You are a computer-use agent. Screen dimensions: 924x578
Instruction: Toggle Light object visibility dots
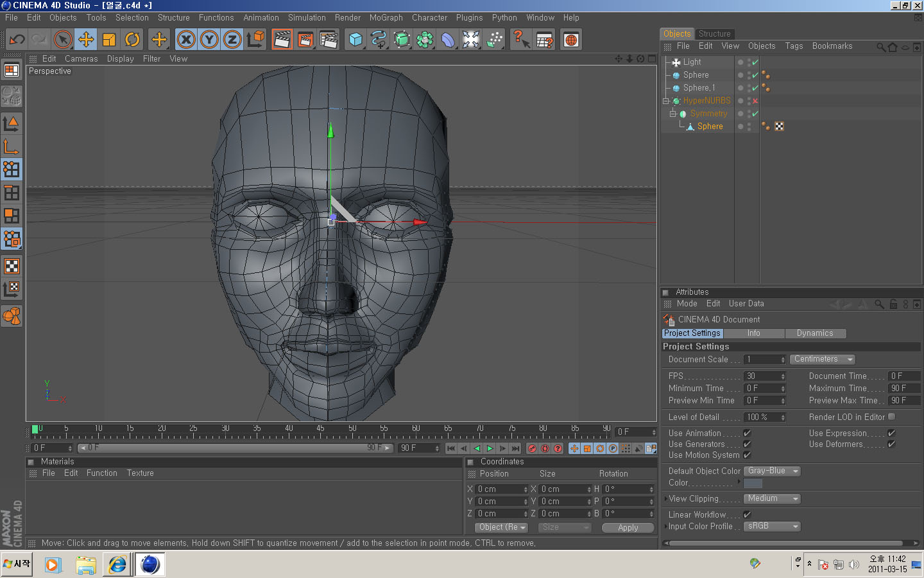point(749,62)
